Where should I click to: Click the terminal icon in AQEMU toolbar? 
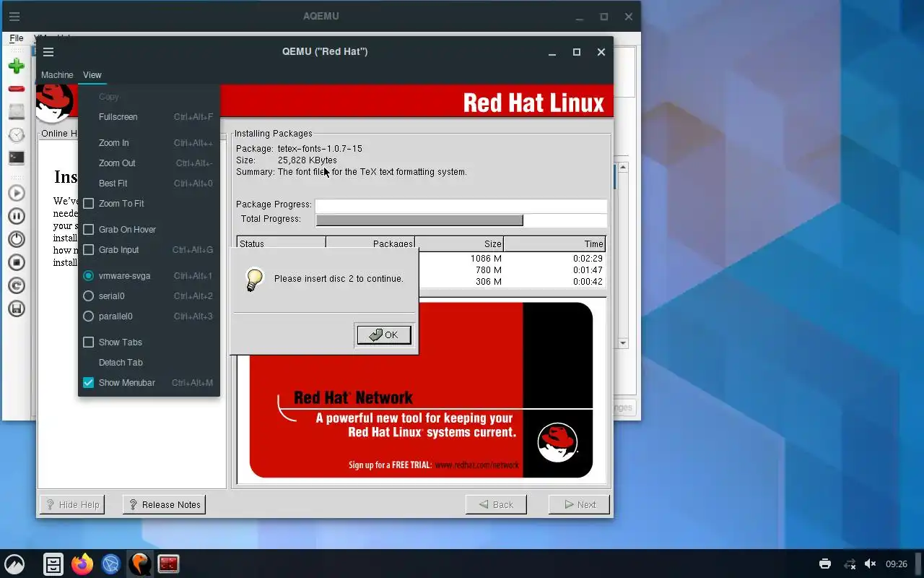click(x=16, y=158)
